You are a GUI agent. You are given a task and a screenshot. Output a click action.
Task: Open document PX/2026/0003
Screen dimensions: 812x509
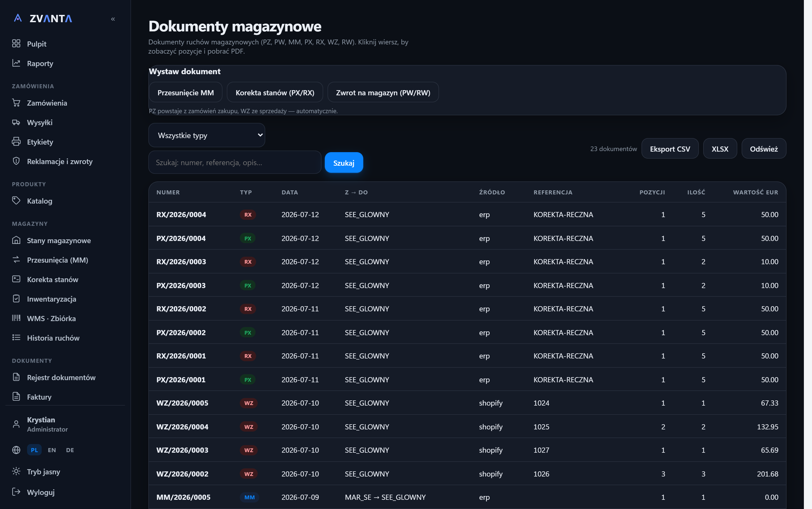tap(467, 285)
